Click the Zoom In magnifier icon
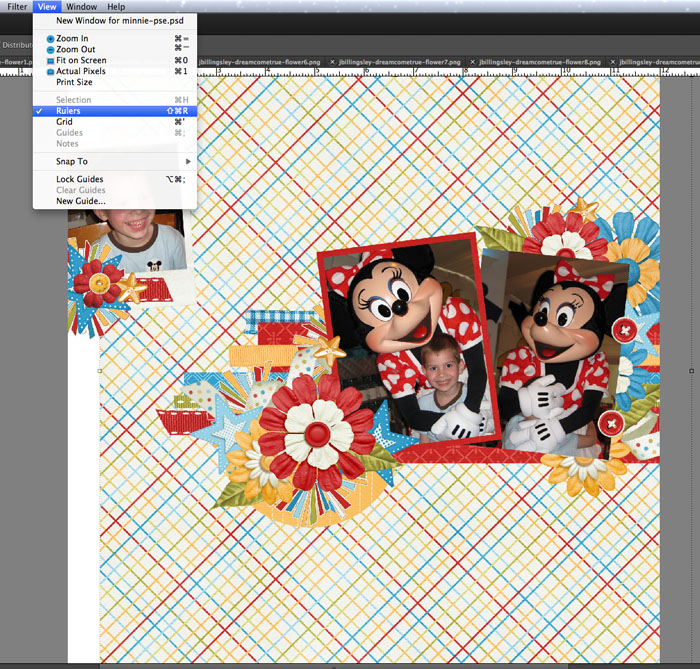Viewport: 700px width, 669px height. tap(50, 39)
